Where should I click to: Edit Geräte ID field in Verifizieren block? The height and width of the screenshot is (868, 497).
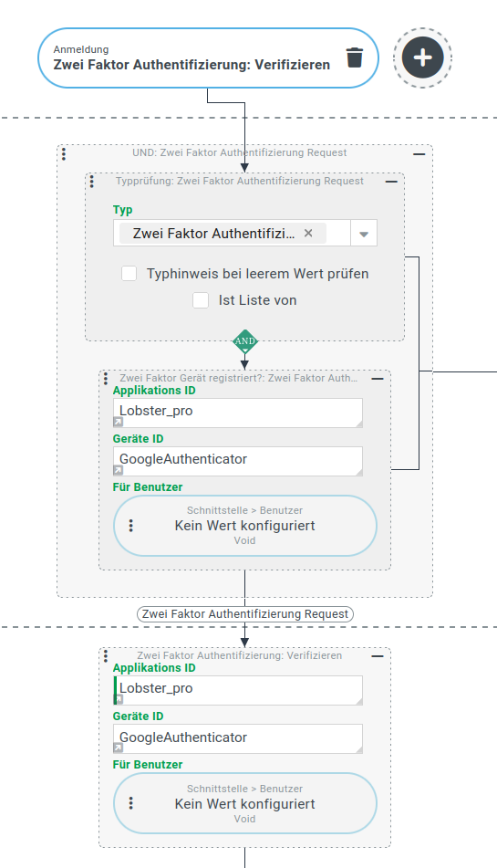tap(238, 738)
